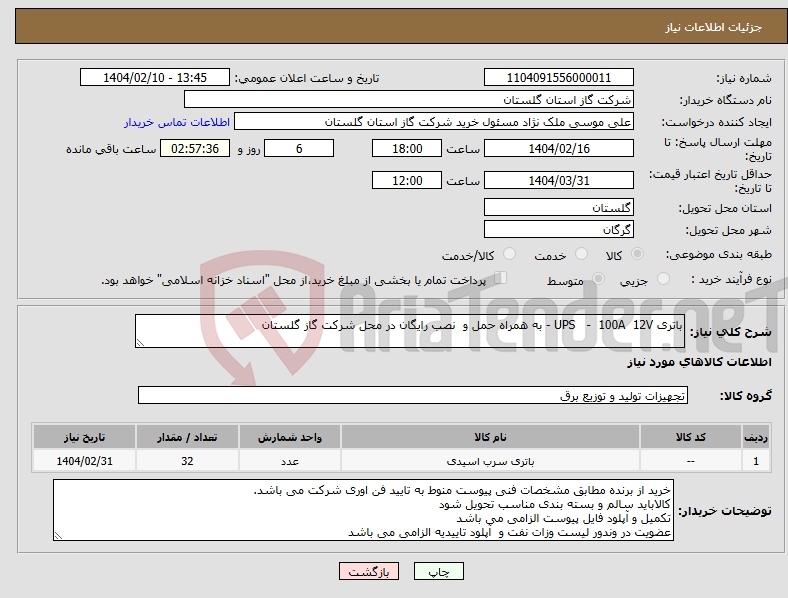The width and height of the screenshot is (788, 598).
Task: Click the واحد شمارش column header
Action: (290, 437)
